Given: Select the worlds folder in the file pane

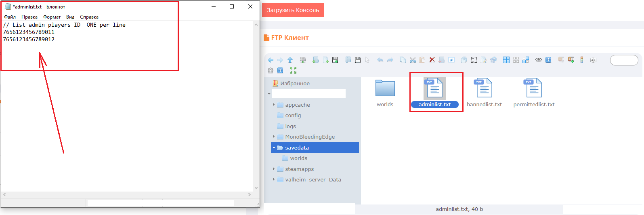Looking at the screenshot, I should [385, 93].
